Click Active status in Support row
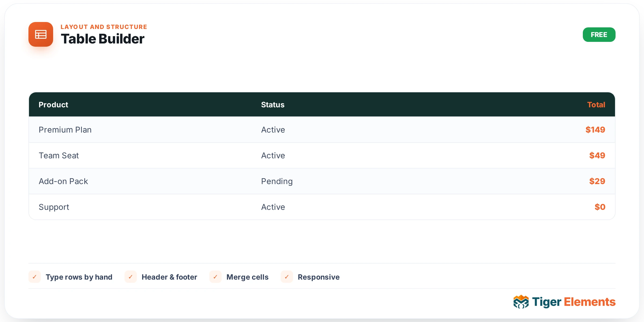The width and height of the screenshot is (644, 322). (x=273, y=207)
